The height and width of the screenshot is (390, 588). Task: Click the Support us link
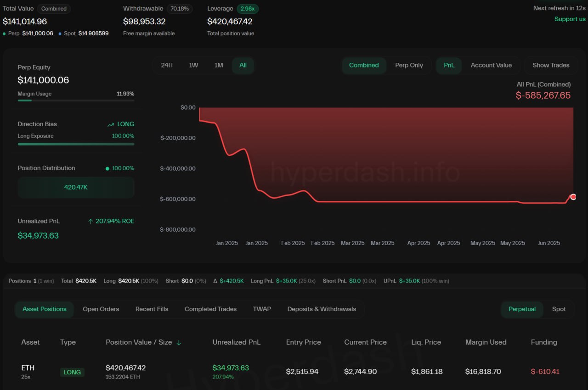pyautogui.click(x=570, y=19)
